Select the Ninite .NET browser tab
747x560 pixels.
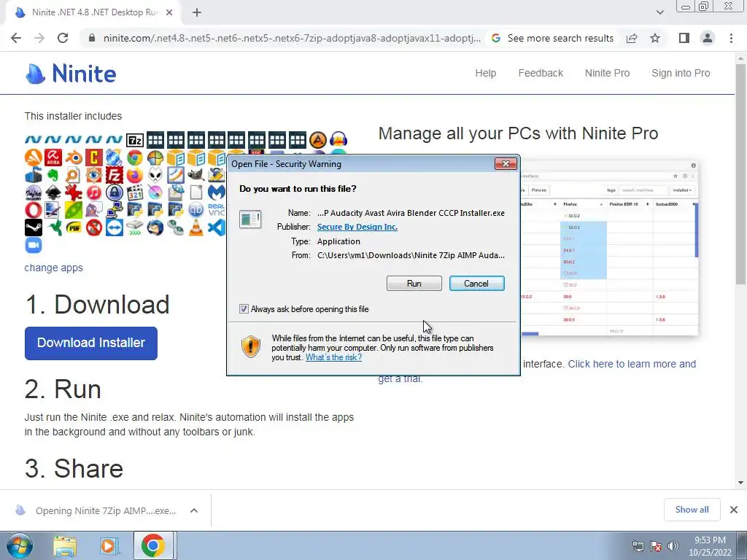(93, 12)
